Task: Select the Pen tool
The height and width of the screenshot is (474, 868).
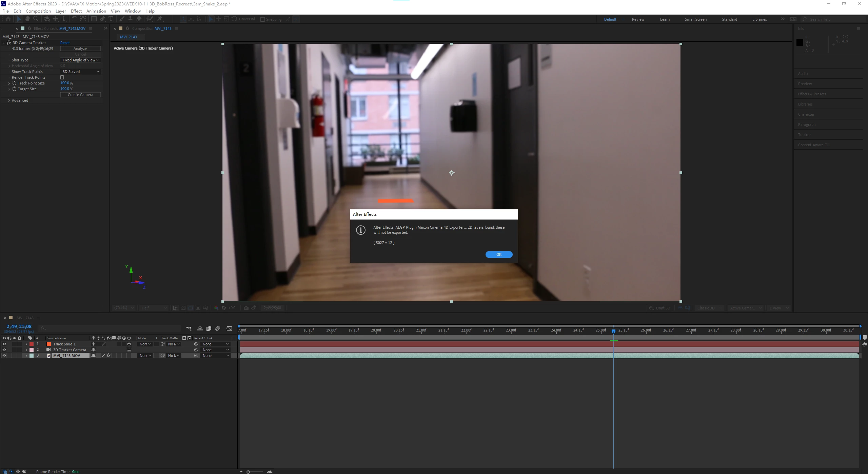Action: pyautogui.click(x=102, y=19)
